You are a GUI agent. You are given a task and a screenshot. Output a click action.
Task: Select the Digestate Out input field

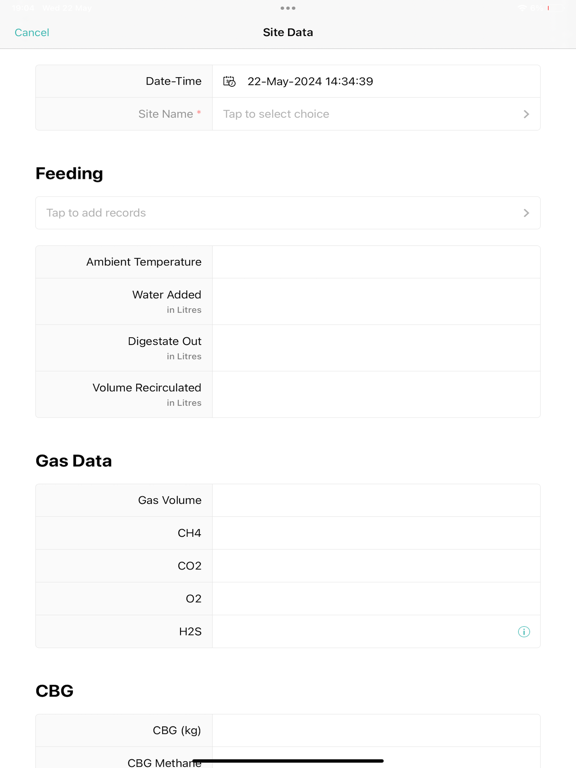[x=376, y=348]
